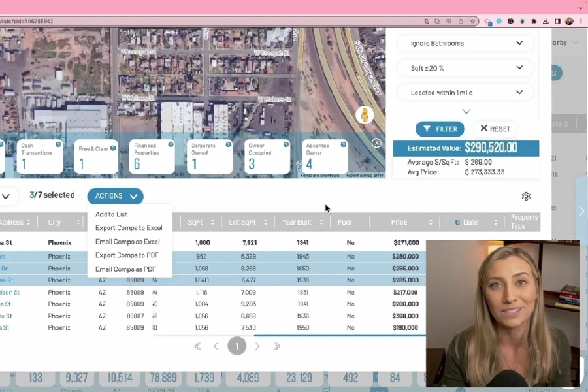Go to the next results page
588x392 pixels.
[x=257, y=346]
